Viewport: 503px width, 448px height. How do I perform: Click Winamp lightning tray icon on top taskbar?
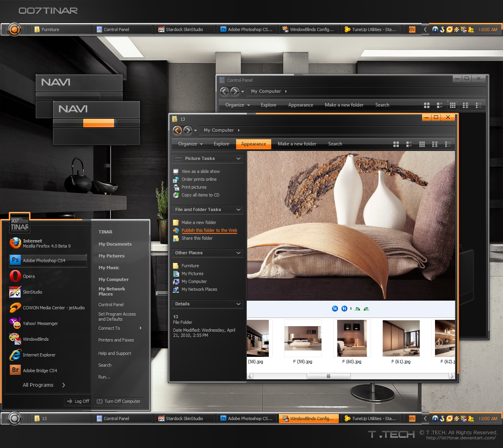pyautogui.click(x=456, y=29)
